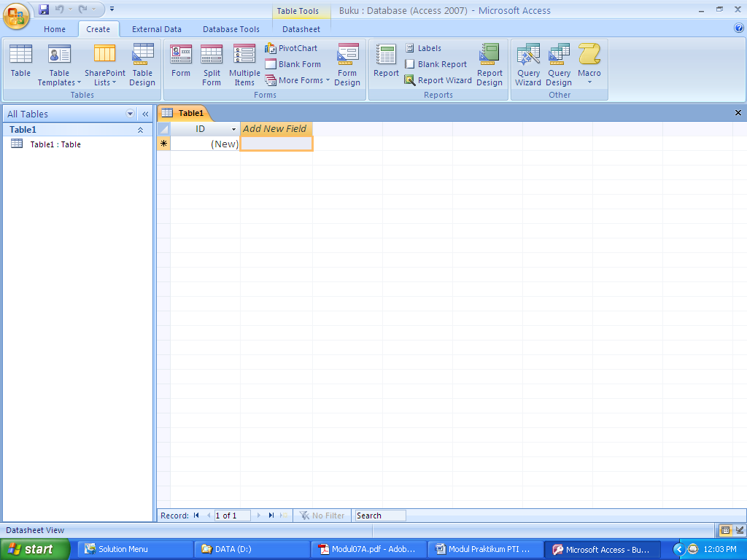Screen dimensions: 747x560
Task: Start the Query Wizard
Action: pyautogui.click(x=528, y=65)
